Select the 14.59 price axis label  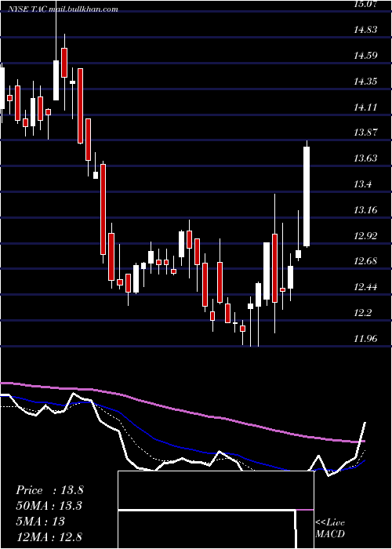tap(365, 56)
